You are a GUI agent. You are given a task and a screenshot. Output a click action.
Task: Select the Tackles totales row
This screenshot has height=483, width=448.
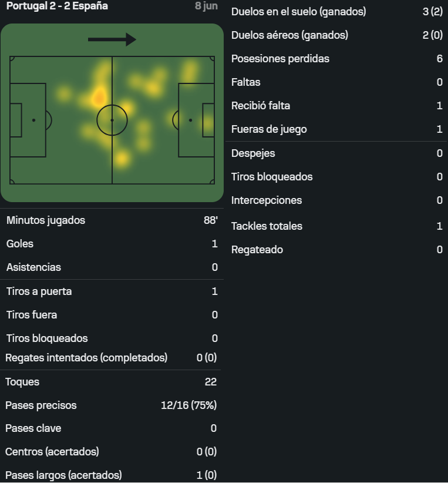(x=337, y=226)
